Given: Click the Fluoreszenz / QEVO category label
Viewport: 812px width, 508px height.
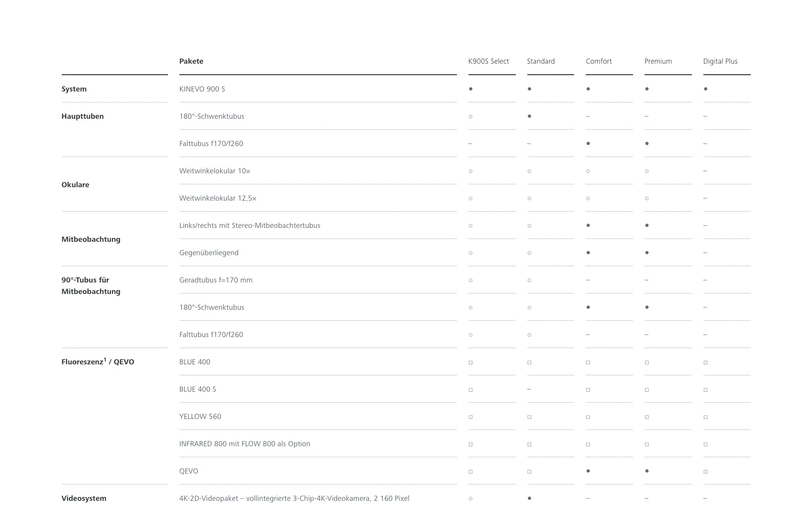Looking at the screenshot, I should point(98,362).
